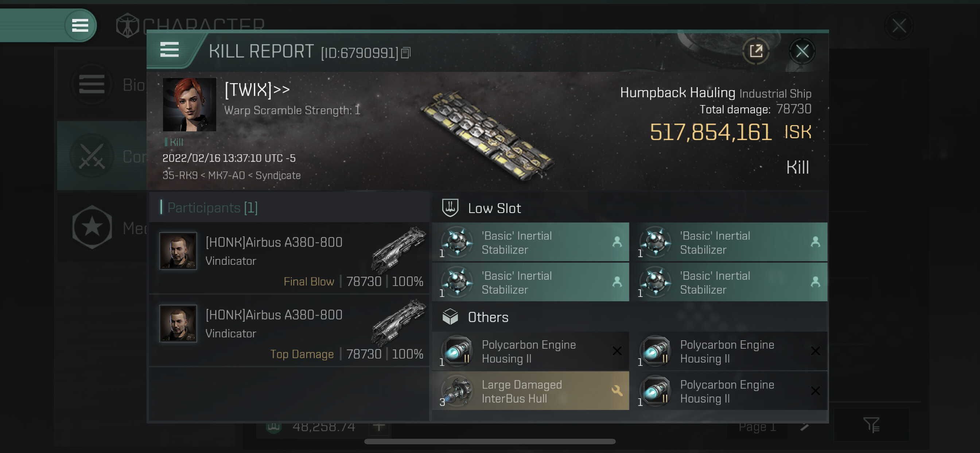Click the 35-RK9 system location link
Viewport: 980px width, 453px height.
pos(180,175)
